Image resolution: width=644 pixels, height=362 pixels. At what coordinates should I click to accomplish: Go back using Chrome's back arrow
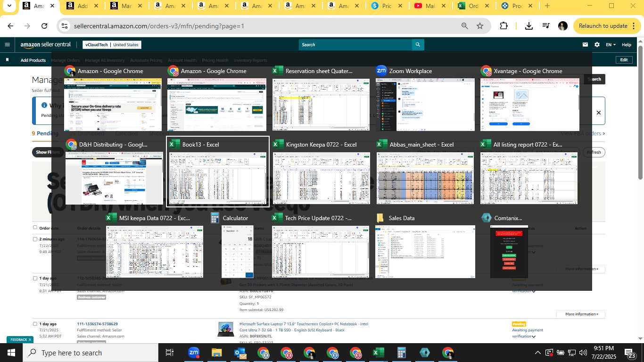tap(10, 26)
